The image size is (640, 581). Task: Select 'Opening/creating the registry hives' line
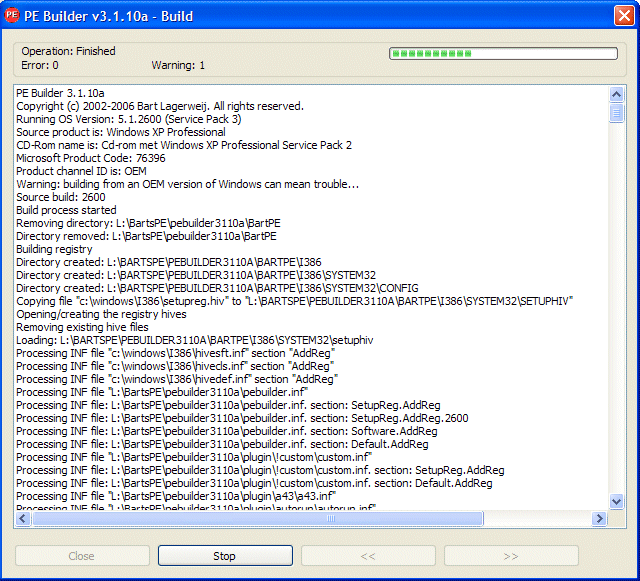[101, 314]
